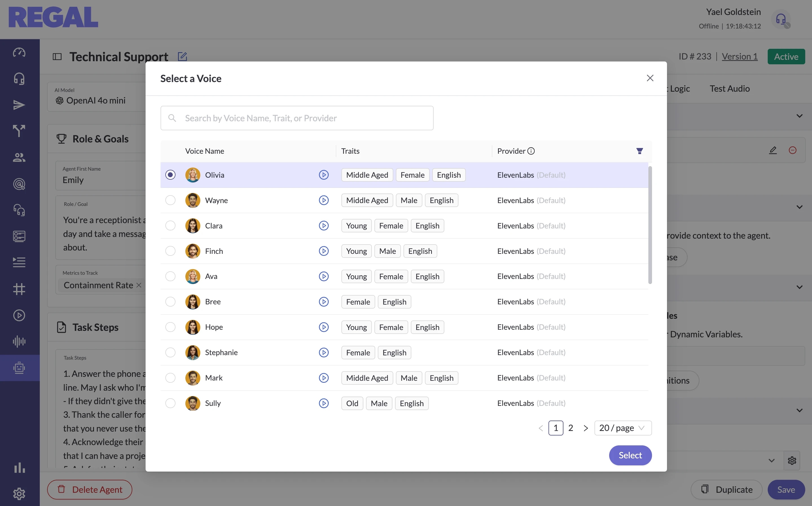Play the Clara voice sample
This screenshot has width=812, height=506.
[x=324, y=226]
